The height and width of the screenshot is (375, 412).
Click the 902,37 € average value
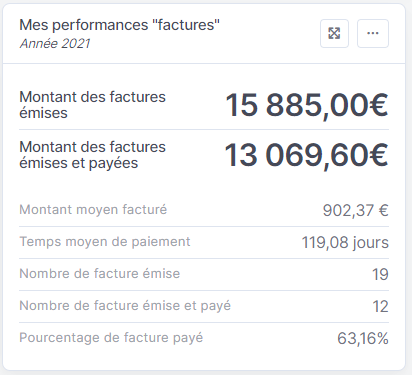click(356, 211)
